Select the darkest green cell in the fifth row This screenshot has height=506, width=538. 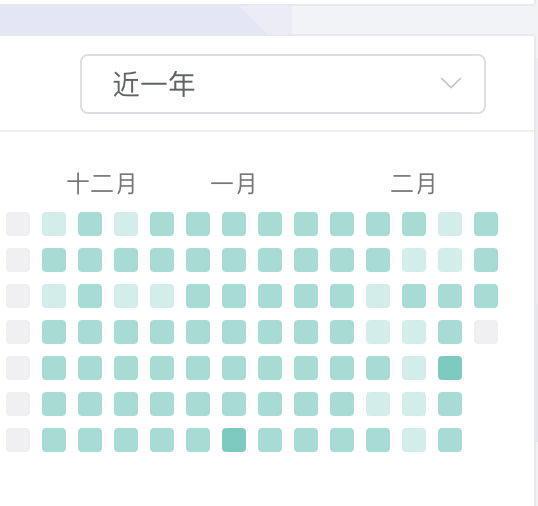click(x=450, y=368)
